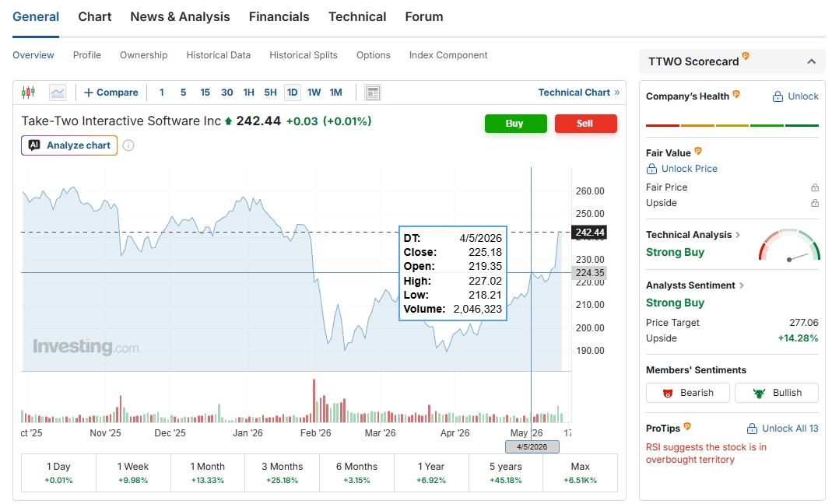
Task: Click the Pro badge beside TTWO Scorecard
Action: 746,55
